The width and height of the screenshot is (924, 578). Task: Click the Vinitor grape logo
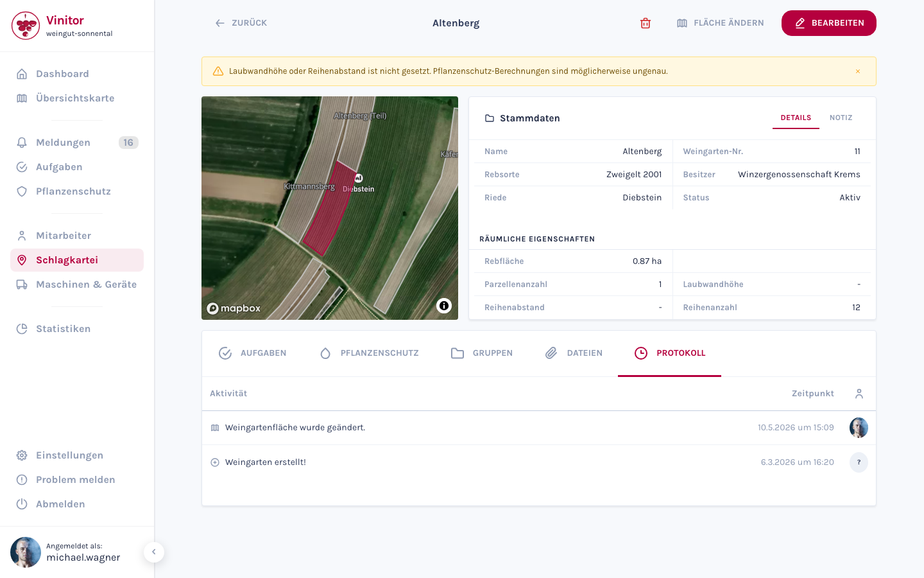(x=26, y=26)
